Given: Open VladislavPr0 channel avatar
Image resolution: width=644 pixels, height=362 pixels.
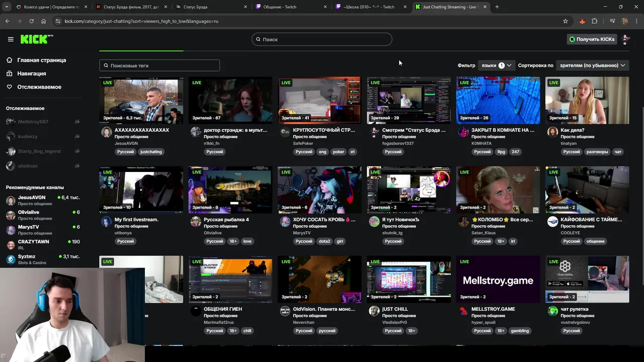Looking at the screenshot, I should pyautogui.click(x=374, y=311).
